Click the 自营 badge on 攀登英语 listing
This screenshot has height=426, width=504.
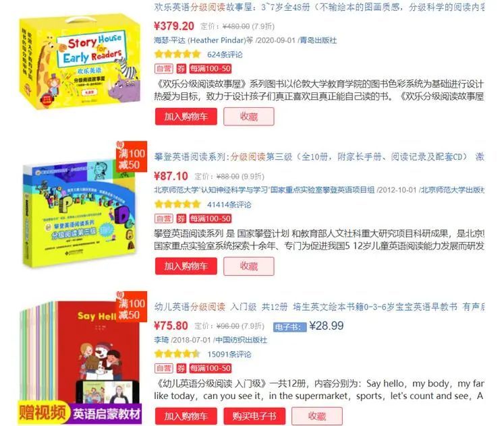tap(163, 218)
